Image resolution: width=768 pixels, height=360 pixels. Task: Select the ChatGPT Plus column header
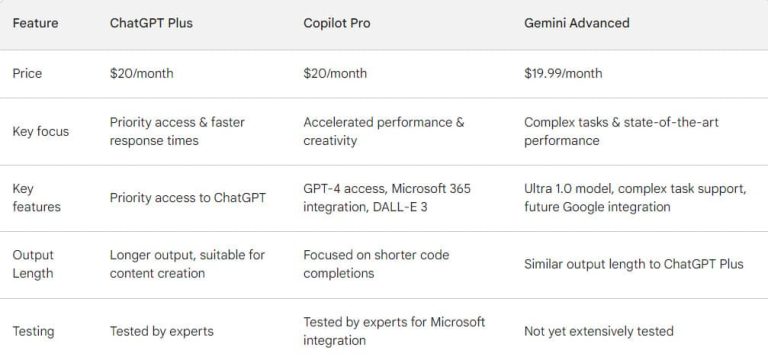coord(151,23)
